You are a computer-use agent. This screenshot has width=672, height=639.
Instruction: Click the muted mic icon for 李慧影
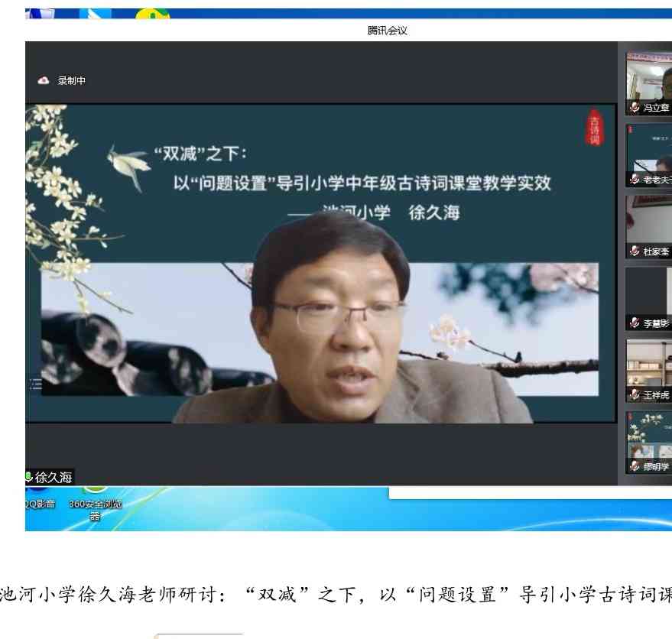(x=634, y=323)
